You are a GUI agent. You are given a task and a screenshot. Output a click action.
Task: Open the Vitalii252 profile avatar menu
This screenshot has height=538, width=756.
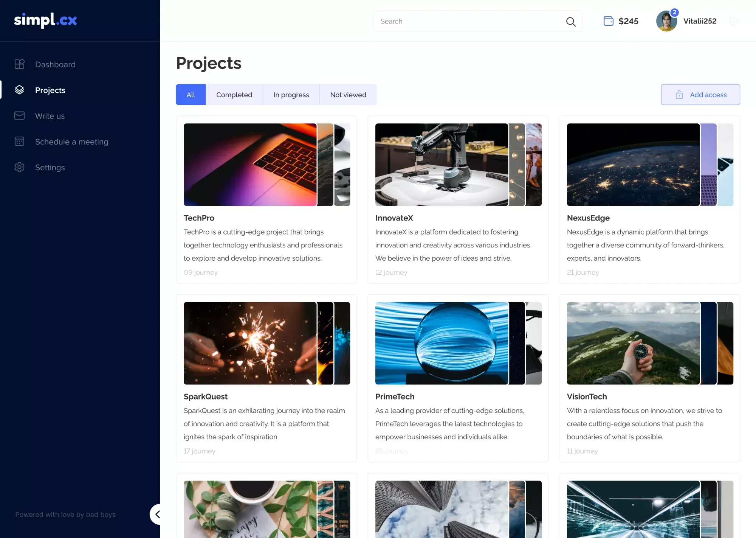666,21
